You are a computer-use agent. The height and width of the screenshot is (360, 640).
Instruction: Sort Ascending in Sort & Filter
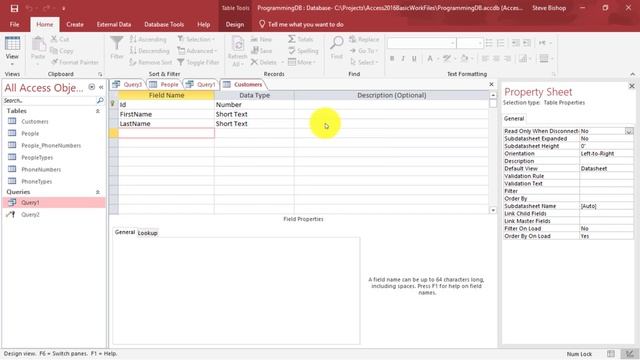tap(148, 39)
